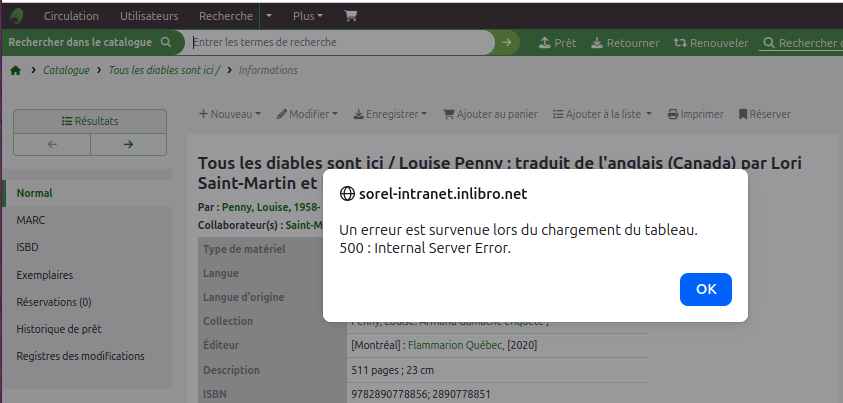The image size is (843, 403).
Task: Click the '511 pages ; 23 cm' description value
Action: click(392, 370)
